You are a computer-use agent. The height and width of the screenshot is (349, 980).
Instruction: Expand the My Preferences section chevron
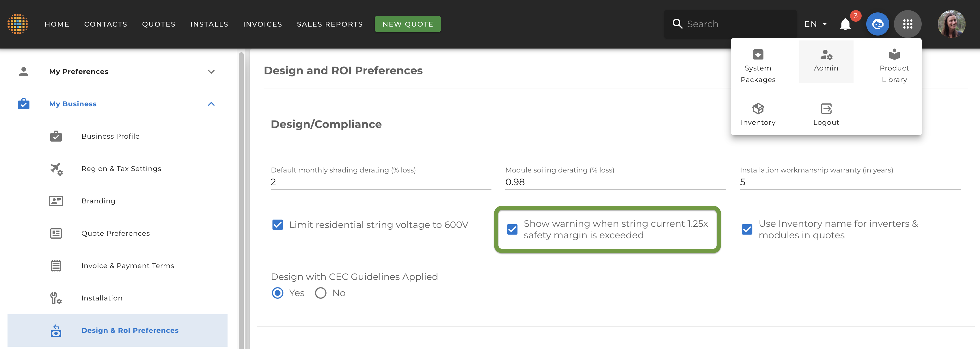pos(211,72)
